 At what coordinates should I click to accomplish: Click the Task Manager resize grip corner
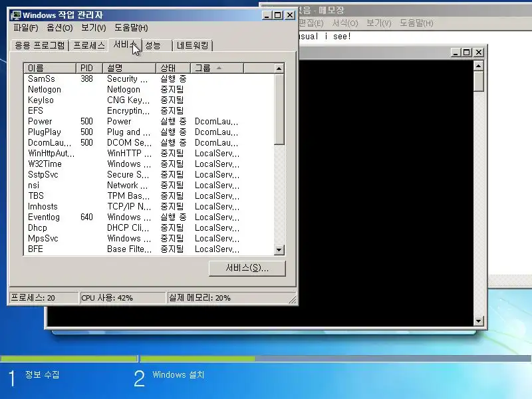(x=292, y=299)
